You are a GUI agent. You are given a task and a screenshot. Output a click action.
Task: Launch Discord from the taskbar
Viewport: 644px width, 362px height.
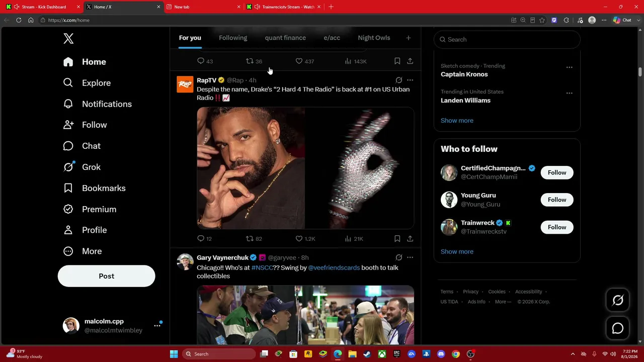441,354
